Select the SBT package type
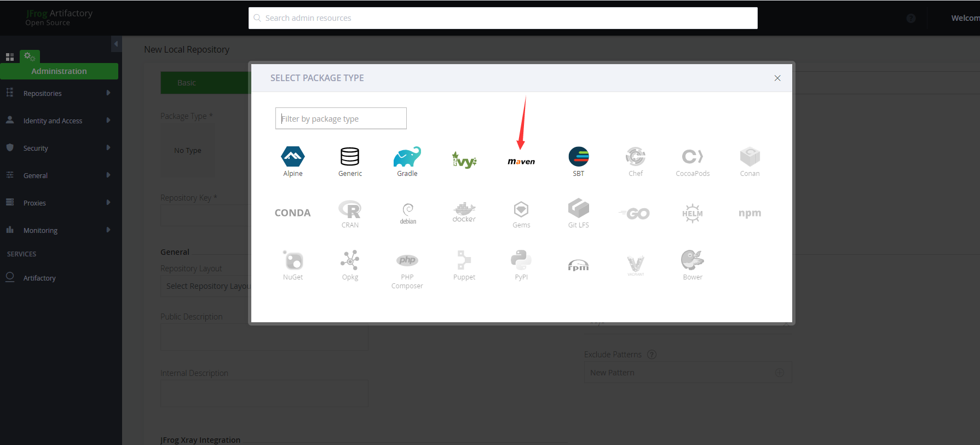Image resolution: width=980 pixels, height=445 pixels. (x=579, y=162)
